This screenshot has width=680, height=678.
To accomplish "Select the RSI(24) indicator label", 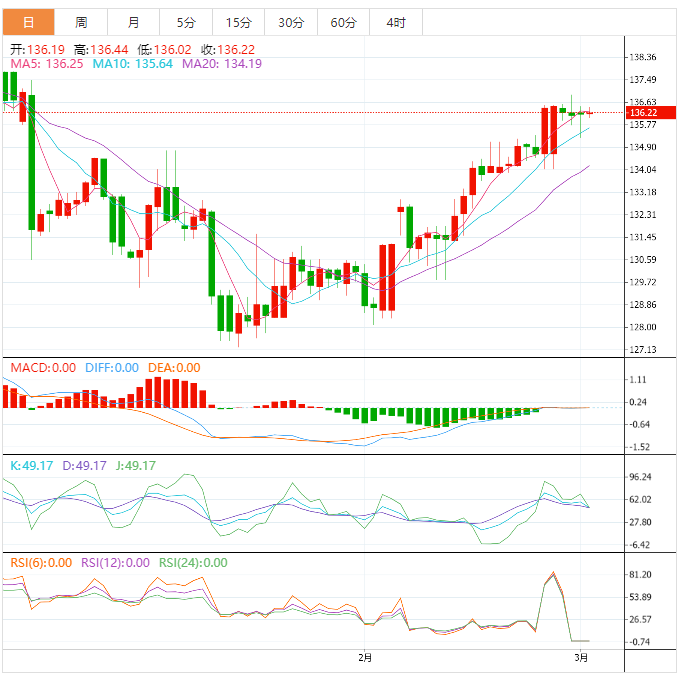I will [x=193, y=563].
